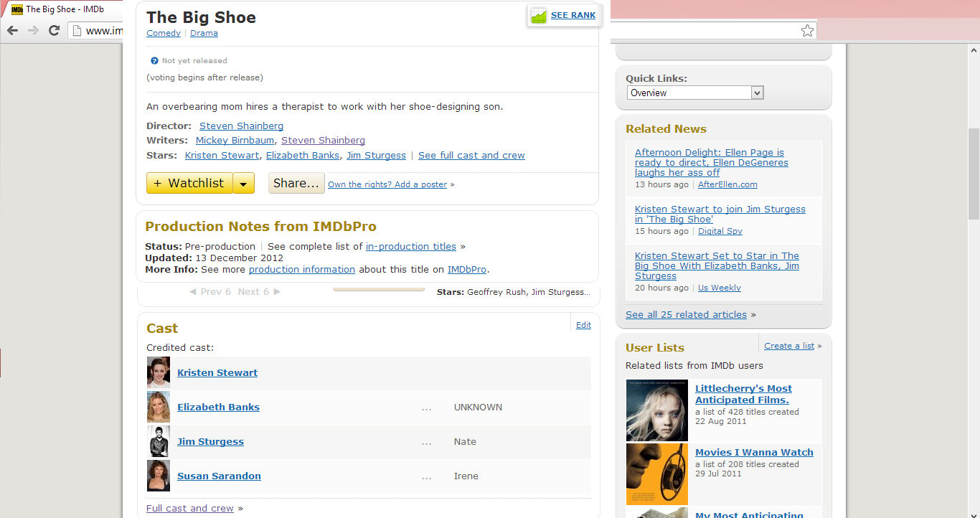This screenshot has height=518, width=980.
Task: Click Elizabeth Banks in the Stars row
Action: tap(303, 156)
